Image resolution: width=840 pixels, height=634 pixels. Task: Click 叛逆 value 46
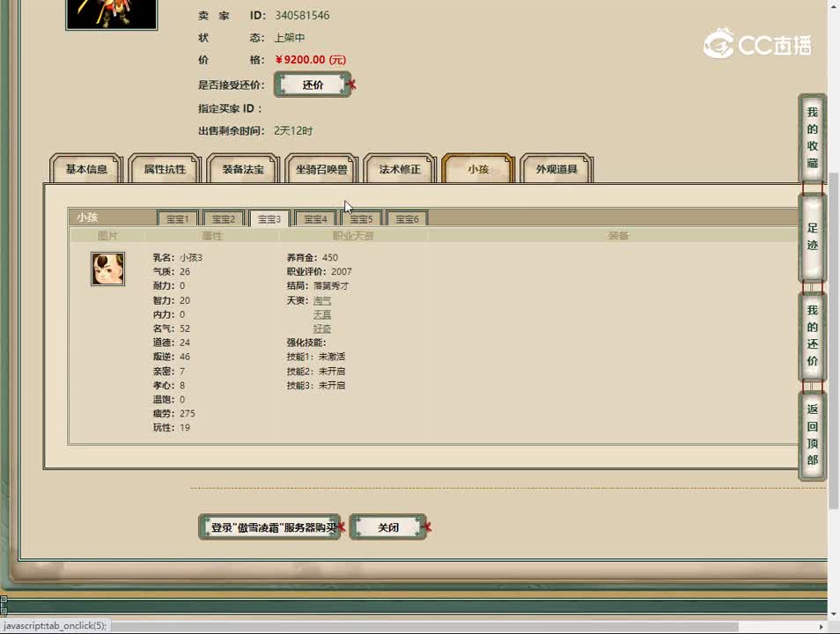(185, 357)
